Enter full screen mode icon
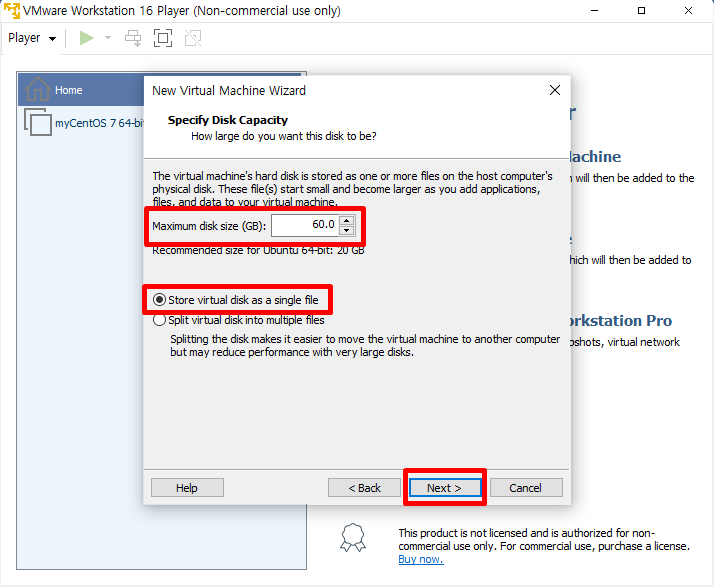The width and height of the screenshot is (714, 587). 163,38
